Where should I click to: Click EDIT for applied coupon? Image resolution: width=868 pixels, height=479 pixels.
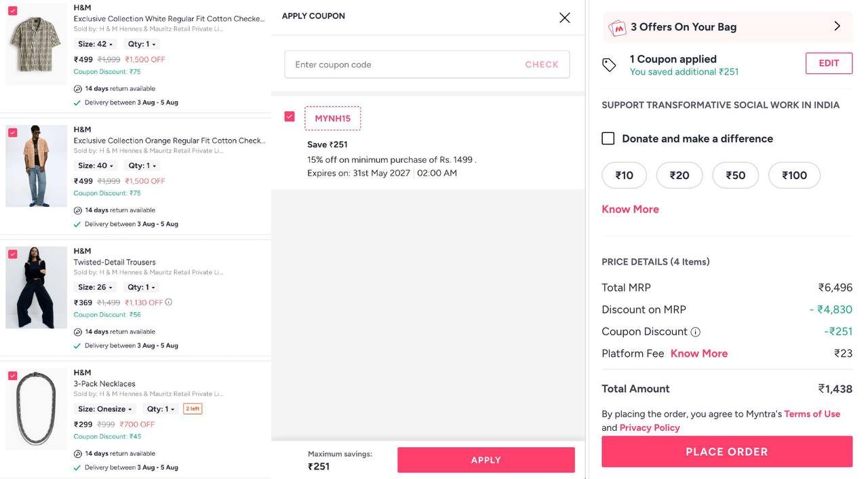click(x=829, y=63)
